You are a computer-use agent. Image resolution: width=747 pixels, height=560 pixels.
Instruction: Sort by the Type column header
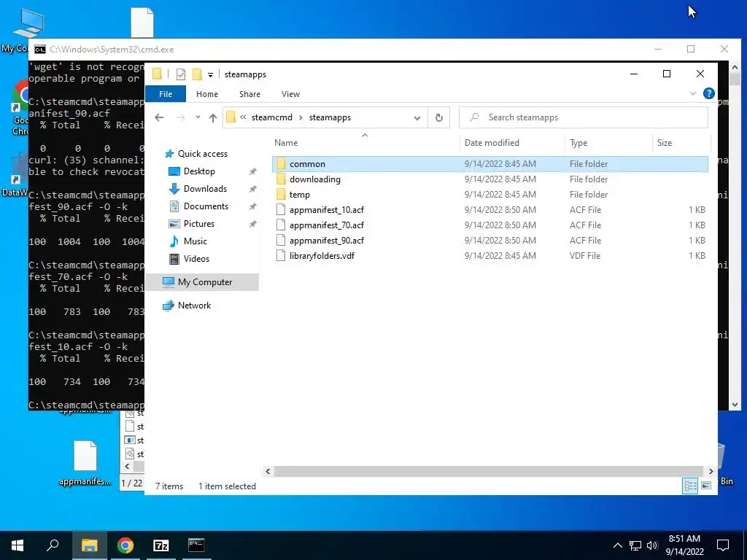pyautogui.click(x=578, y=142)
